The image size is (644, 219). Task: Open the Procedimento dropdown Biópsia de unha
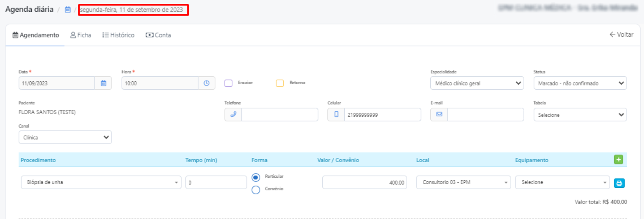point(101,182)
